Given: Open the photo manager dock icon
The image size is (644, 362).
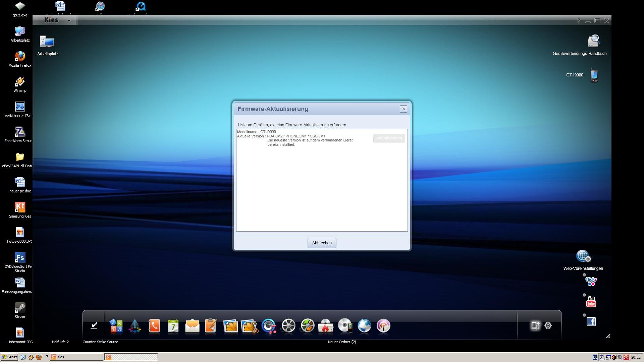Looking at the screenshot, I should coord(230,326).
